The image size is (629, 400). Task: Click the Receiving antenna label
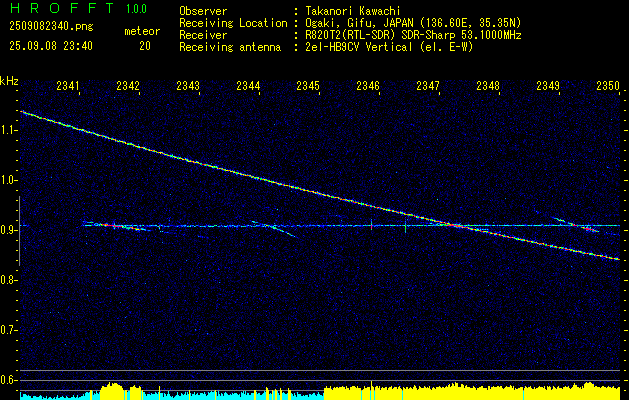[230, 47]
